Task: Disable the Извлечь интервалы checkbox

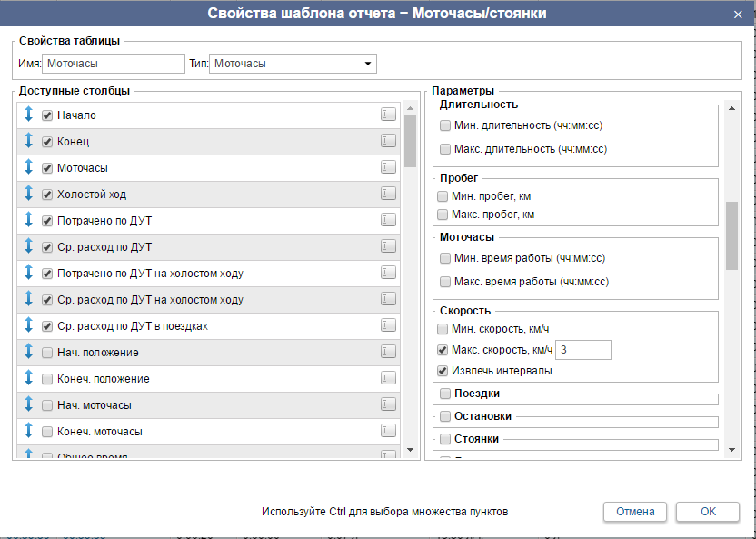Action: tap(443, 371)
